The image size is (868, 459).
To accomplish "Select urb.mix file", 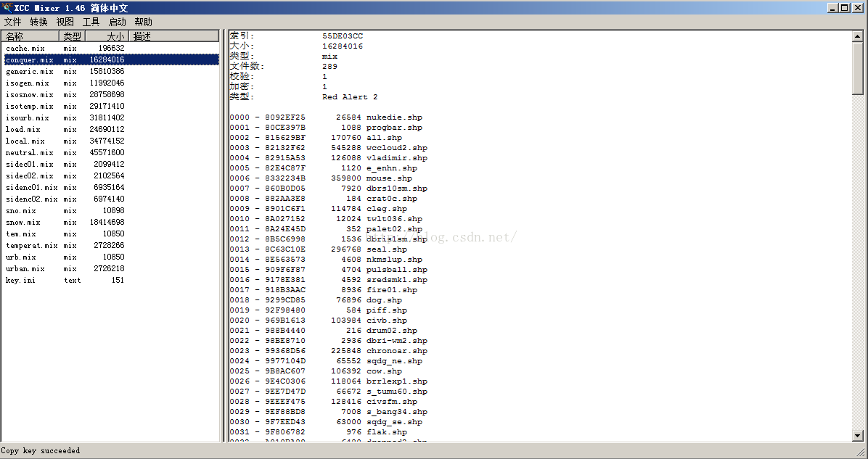I will [x=111, y=257].
